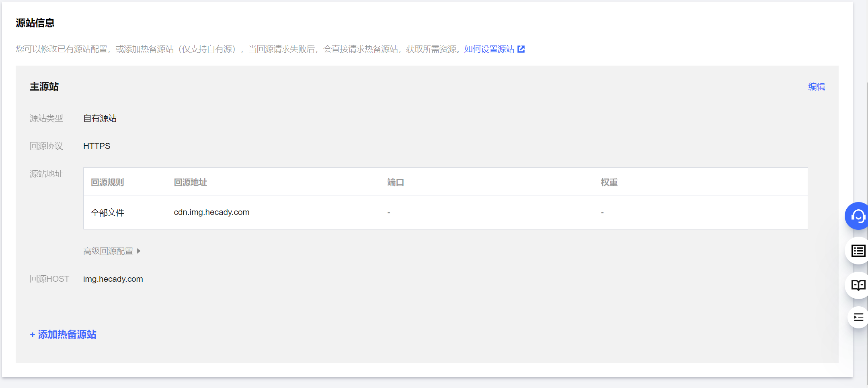
Task: Click the 回源规则 column header
Action: pos(107,182)
